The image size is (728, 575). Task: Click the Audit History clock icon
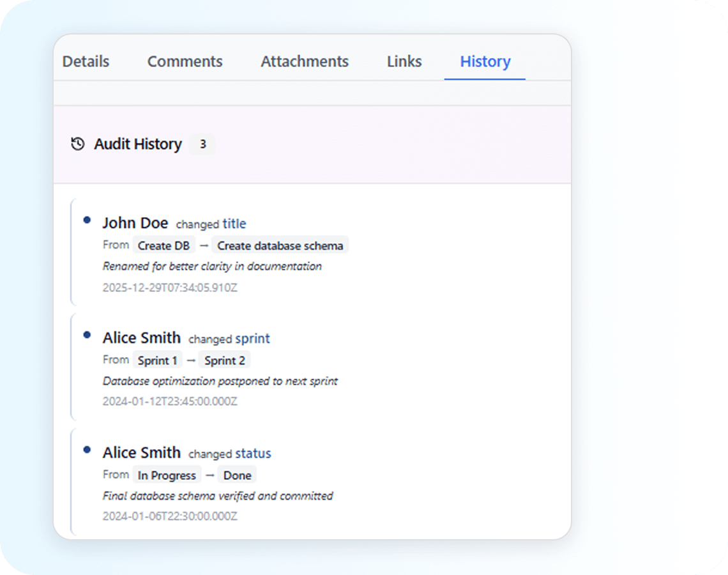coord(77,144)
